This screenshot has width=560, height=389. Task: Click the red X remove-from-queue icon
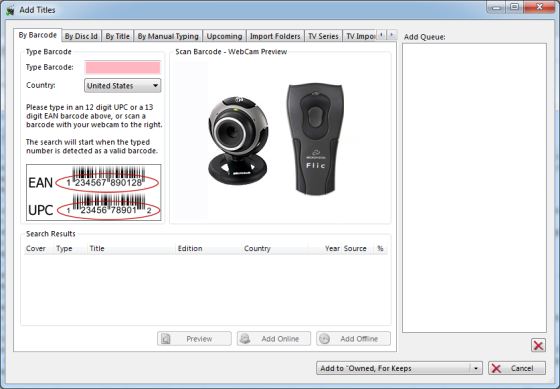point(538,345)
